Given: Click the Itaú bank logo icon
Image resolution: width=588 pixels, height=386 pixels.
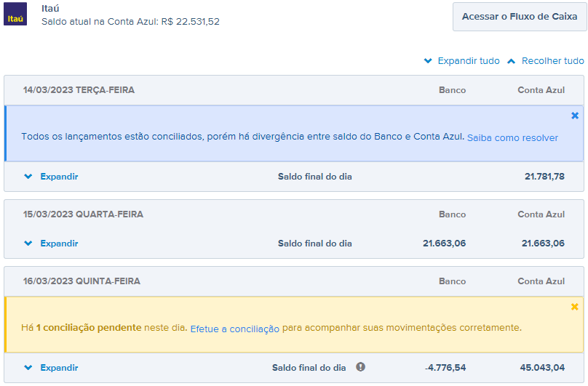Looking at the screenshot, I should click(x=15, y=14).
